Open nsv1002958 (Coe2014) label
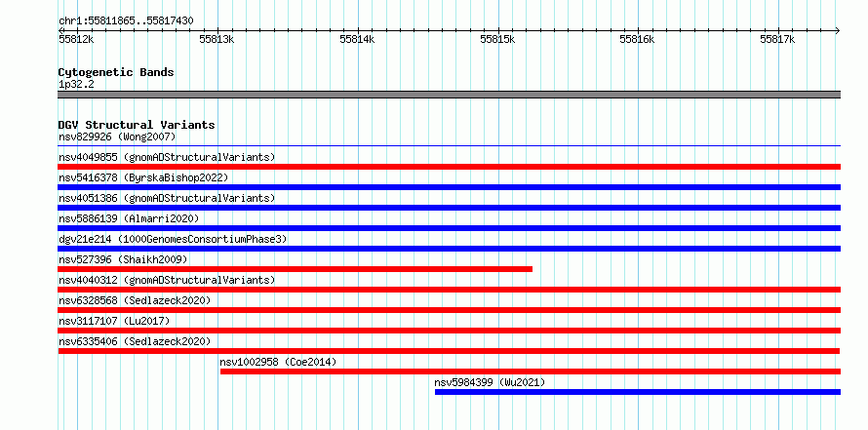 [x=278, y=362]
